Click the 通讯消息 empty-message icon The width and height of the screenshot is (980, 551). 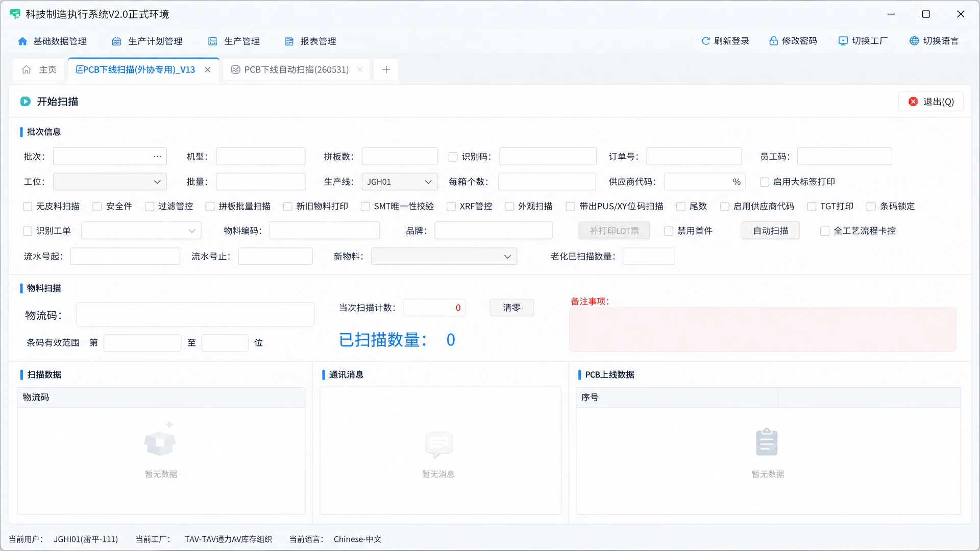click(x=439, y=444)
